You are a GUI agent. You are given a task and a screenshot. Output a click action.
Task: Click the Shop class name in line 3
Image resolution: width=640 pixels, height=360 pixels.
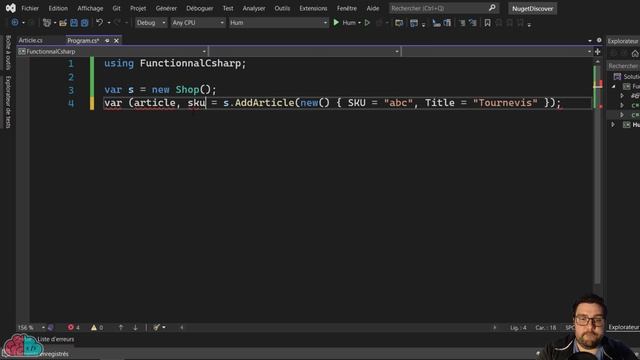click(x=187, y=90)
